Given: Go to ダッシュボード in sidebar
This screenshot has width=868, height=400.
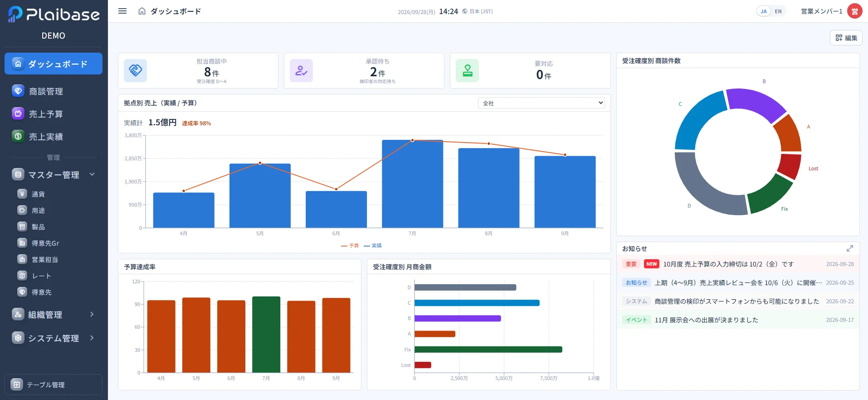Looking at the screenshot, I should click(x=54, y=64).
